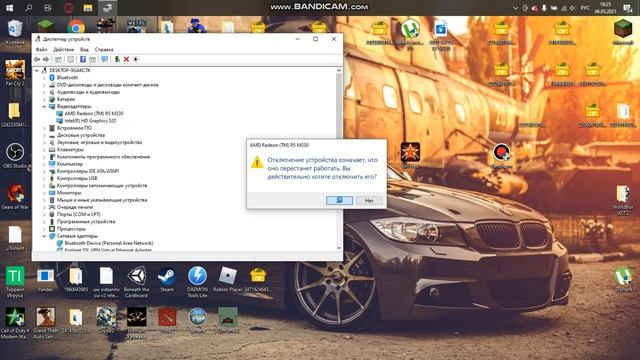Click the Far Cry 2 desktop icon

(x=15, y=73)
